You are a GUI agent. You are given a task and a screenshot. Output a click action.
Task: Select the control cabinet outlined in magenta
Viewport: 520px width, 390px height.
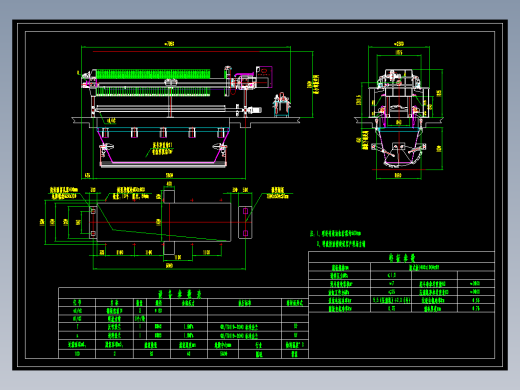coord(264,77)
